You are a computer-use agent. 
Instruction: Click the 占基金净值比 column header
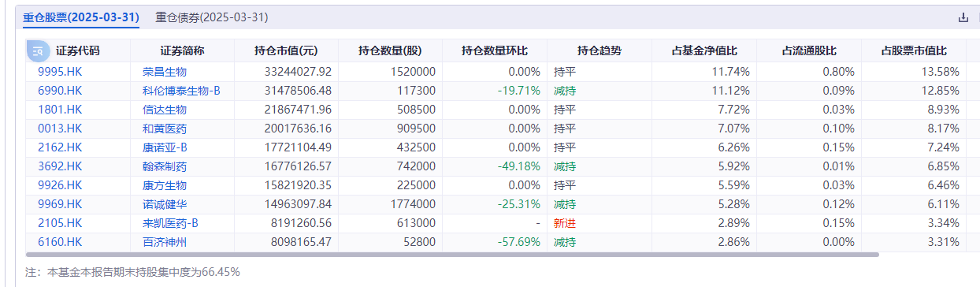pyautogui.click(x=704, y=51)
